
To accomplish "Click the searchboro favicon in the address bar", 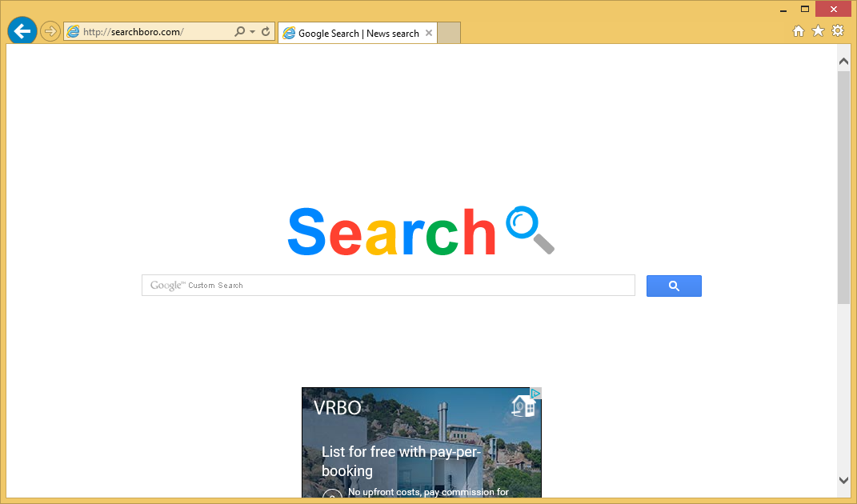I will tap(73, 31).
